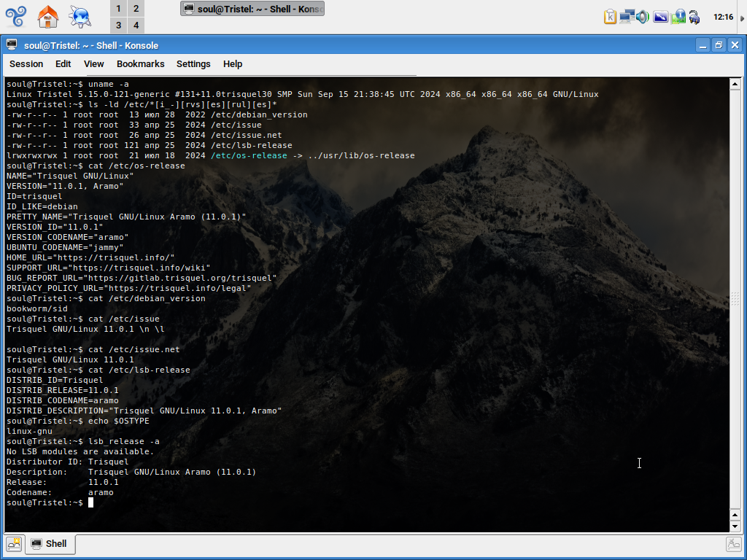This screenshot has height=560, width=747.
Task: Click the 'bookworm/sid' output line
Action: coord(37,308)
